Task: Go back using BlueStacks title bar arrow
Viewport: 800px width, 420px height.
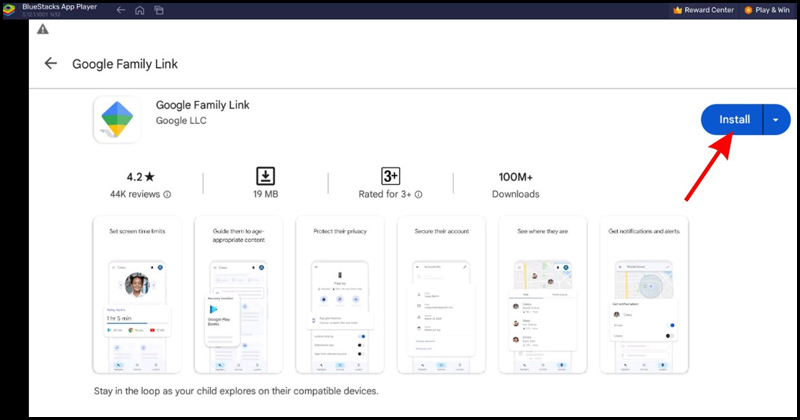Action: 121,10
